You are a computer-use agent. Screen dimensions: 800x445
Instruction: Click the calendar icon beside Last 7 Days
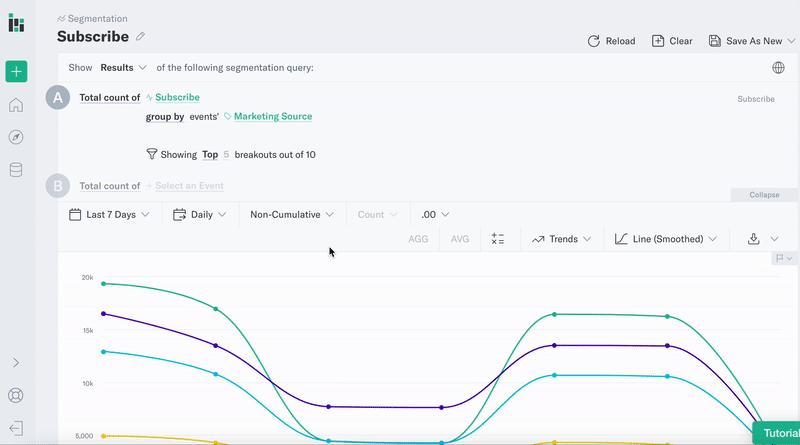(x=75, y=214)
